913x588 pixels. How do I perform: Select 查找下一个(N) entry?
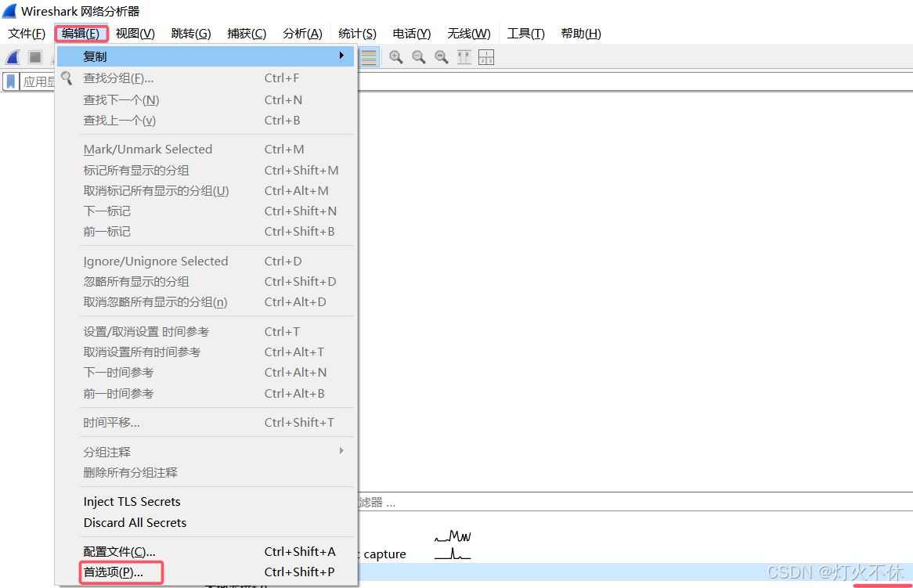205,100
